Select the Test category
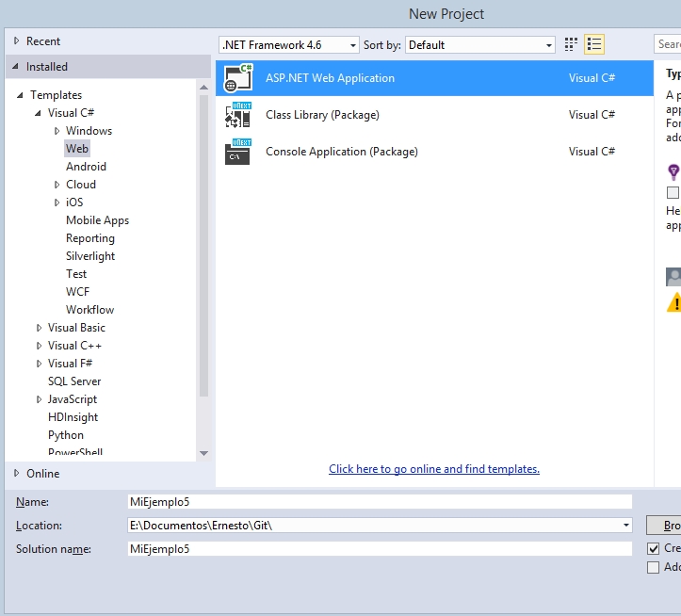681x616 pixels. coord(76,274)
